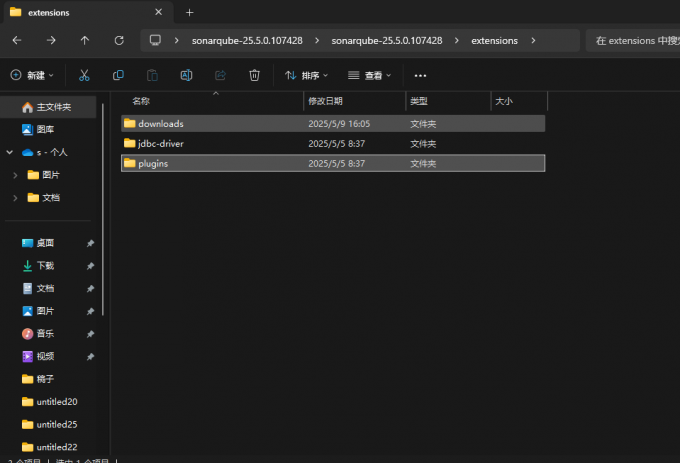Open 主文件夹 in sidebar
This screenshot has height=463, width=680.
point(49,107)
